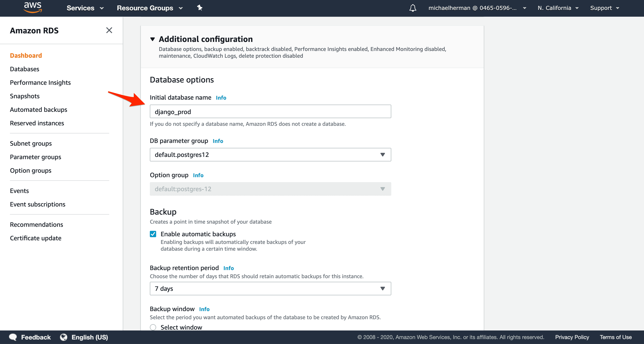
Task: Click the Performance Insights icon
Action: (40, 82)
